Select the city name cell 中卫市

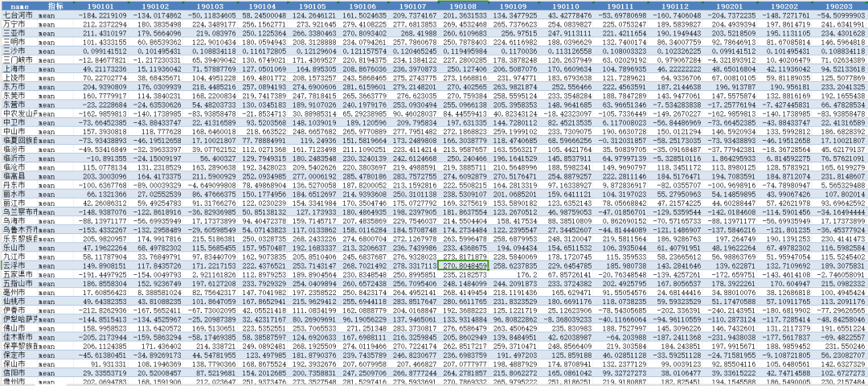click(x=19, y=121)
